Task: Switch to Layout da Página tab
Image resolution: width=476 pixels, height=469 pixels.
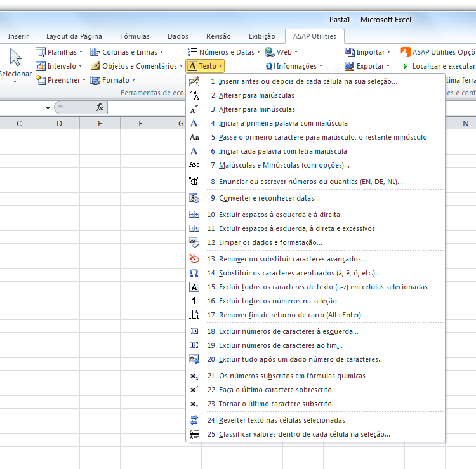Action: pos(74,36)
